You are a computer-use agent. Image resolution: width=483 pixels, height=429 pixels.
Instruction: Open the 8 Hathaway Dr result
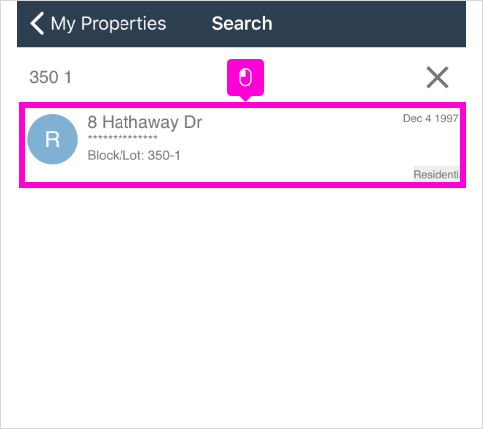[145, 122]
